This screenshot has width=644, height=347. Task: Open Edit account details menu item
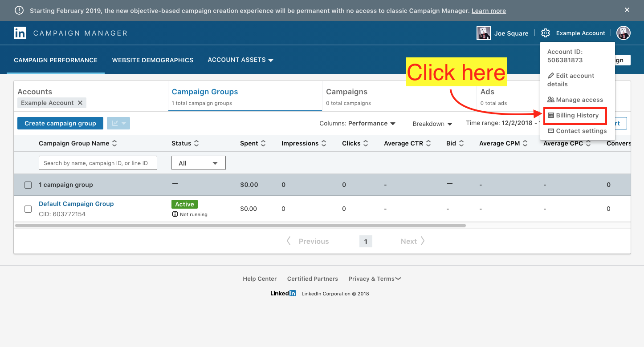click(x=571, y=80)
